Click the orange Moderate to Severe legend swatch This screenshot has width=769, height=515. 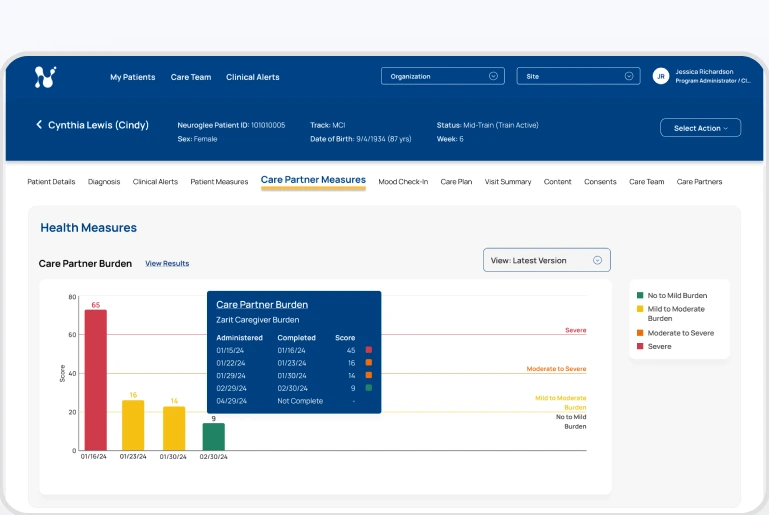click(640, 333)
